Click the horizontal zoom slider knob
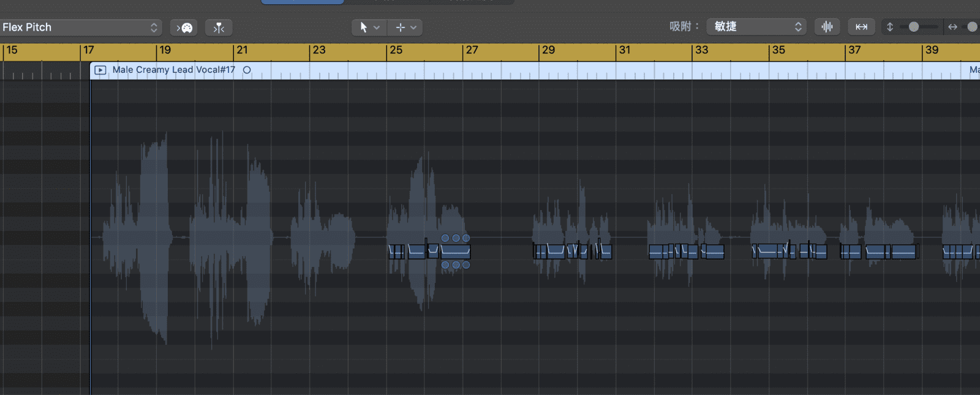This screenshot has width=980, height=395. pos(972,27)
